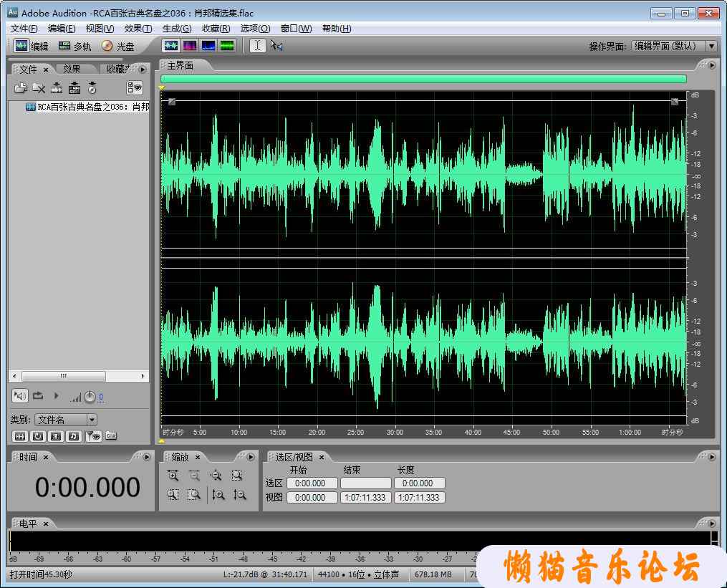Open the 缩放 panel menu arrow
This screenshot has width=727, height=588.
pos(251,457)
